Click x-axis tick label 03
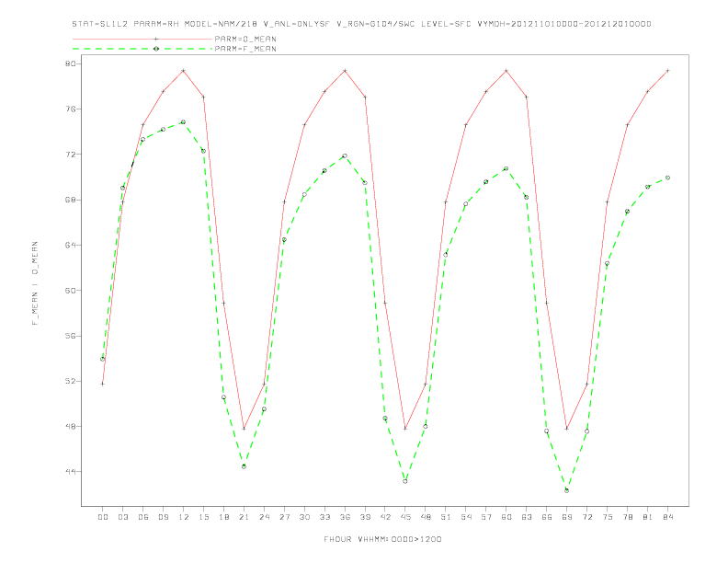728x563 pixels. 122,517
